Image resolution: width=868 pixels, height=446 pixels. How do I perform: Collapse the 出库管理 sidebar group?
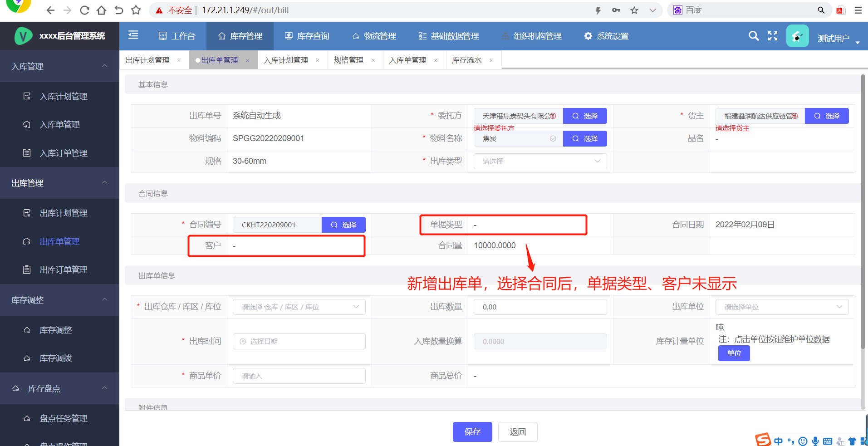point(59,183)
